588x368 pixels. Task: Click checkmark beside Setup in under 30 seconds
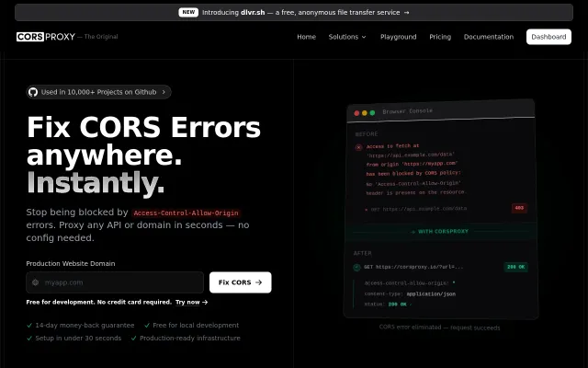(x=29, y=338)
